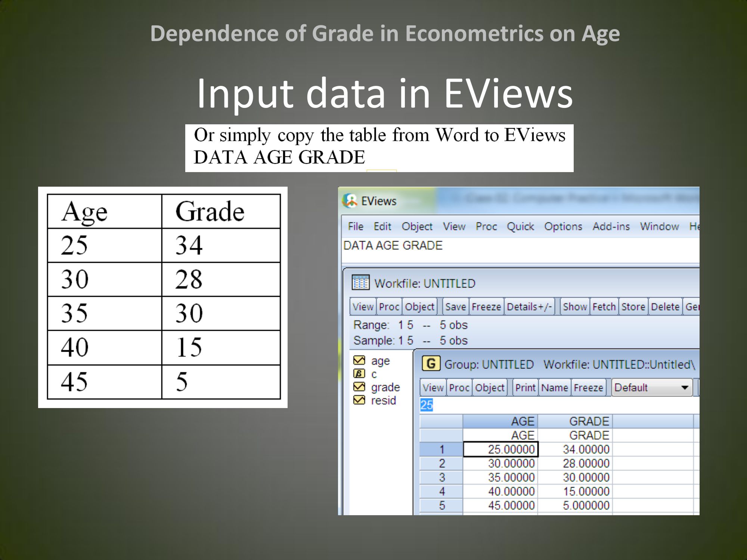This screenshot has width=747, height=560.
Task: Click the Fetch button
Action: click(604, 307)
